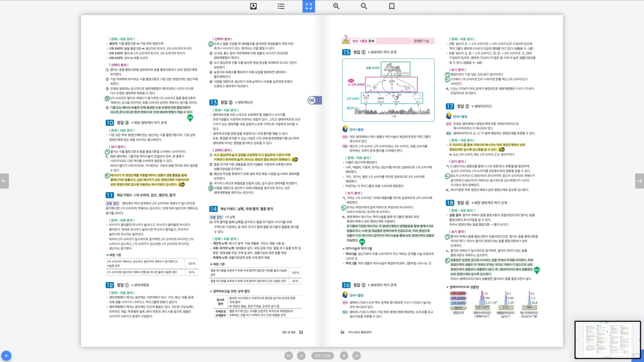Open the table of contents list

(x=281, y=6)
